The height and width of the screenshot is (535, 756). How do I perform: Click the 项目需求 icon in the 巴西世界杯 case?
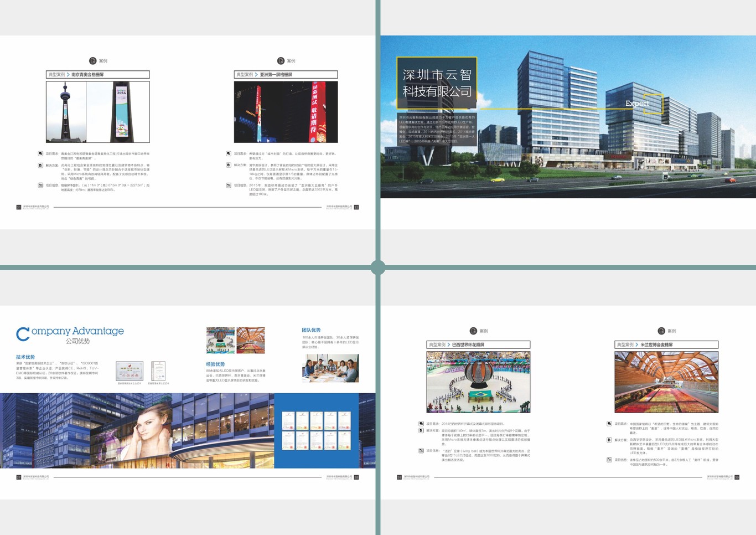click(x=421, y=424)
